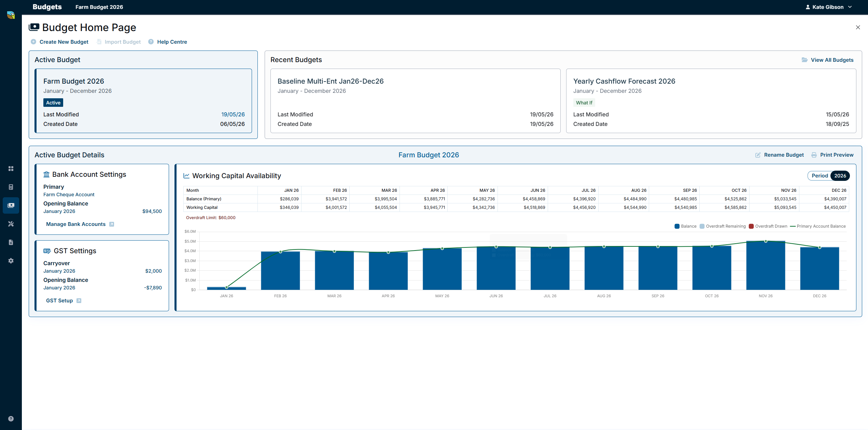Select the budgets money icon in sidebar
Image resolution: width=868 pixels, height=430 pixels.
(x=11, y=205)
